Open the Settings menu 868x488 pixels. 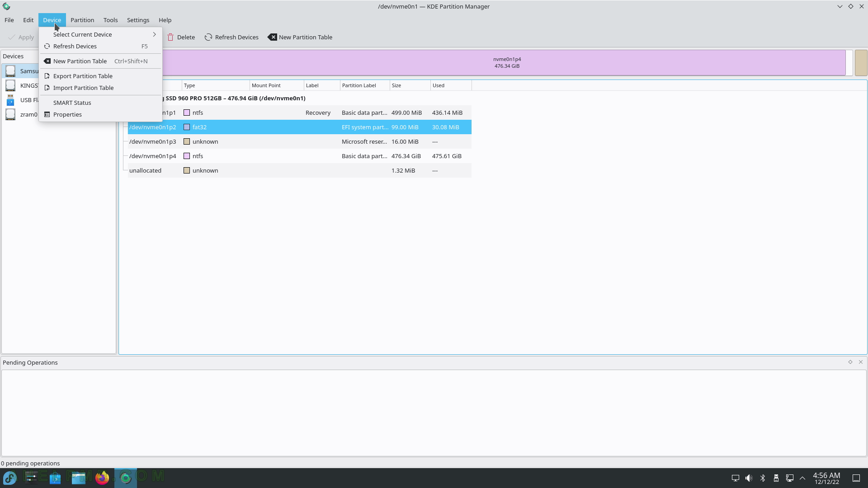point(138,20)
